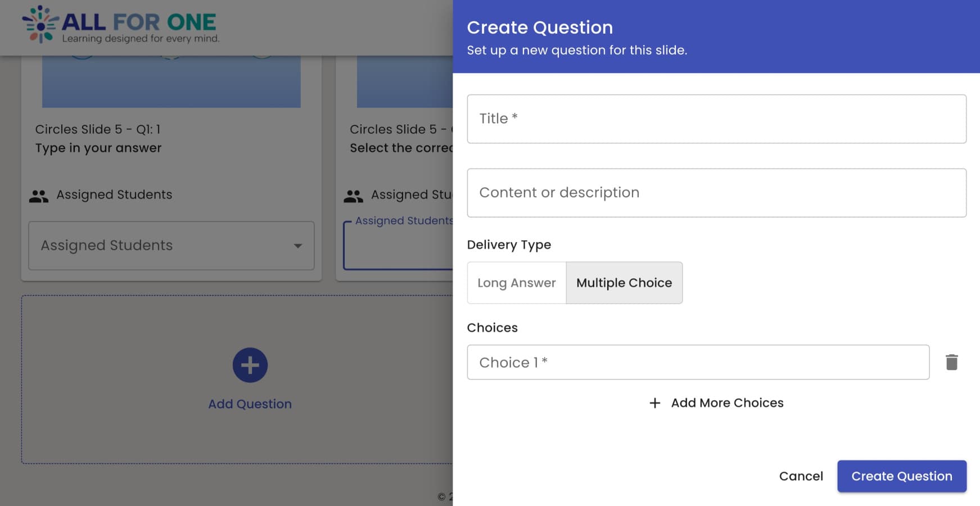Viewport: 980px width, 506px height.
Task: Toggle delivery type back to Multiple Choice
Action: pos(624,283)
